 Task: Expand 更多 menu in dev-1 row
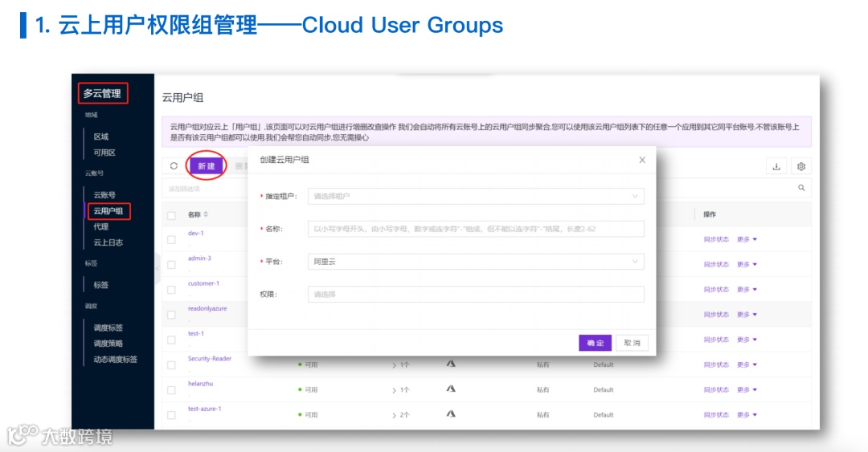coord(747,239)
